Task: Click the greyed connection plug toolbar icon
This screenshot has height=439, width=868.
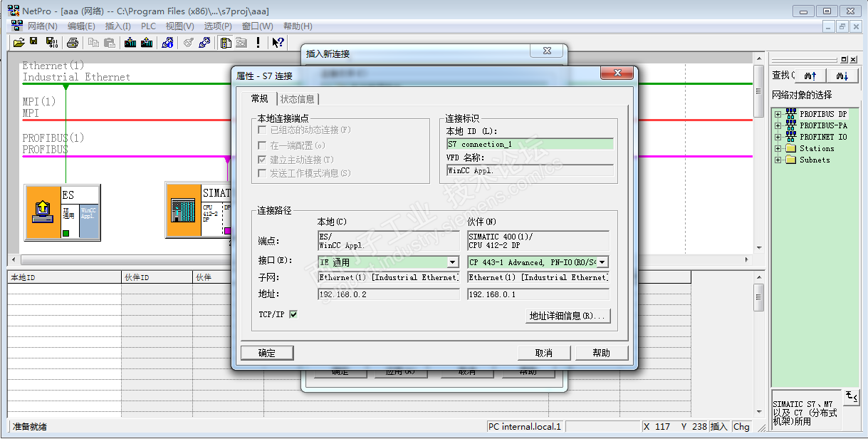Action: 189,43
